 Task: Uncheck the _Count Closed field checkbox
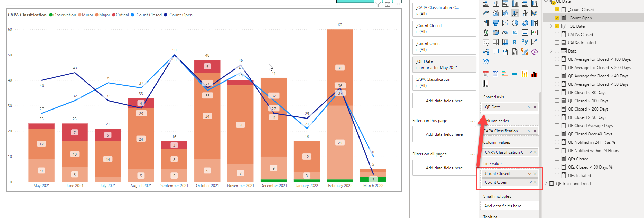coord(557,10)
